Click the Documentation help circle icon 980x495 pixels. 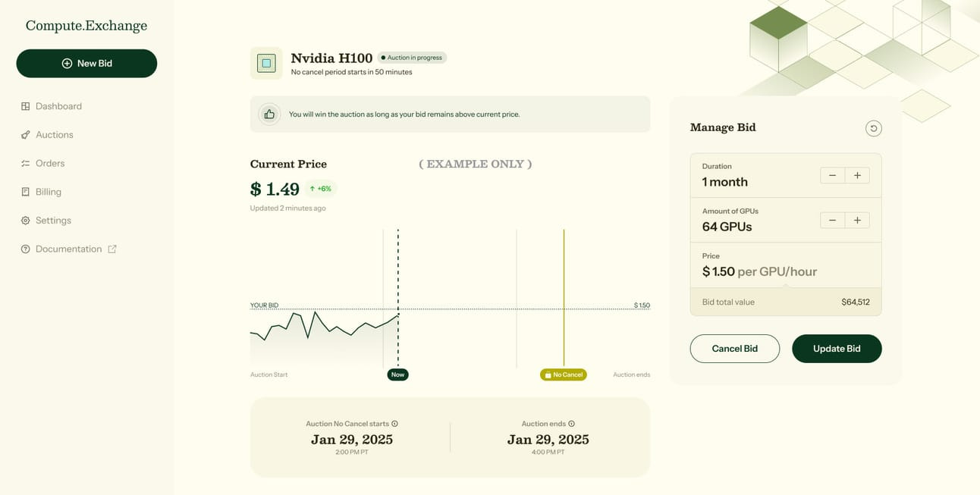(x=26, y=249)
